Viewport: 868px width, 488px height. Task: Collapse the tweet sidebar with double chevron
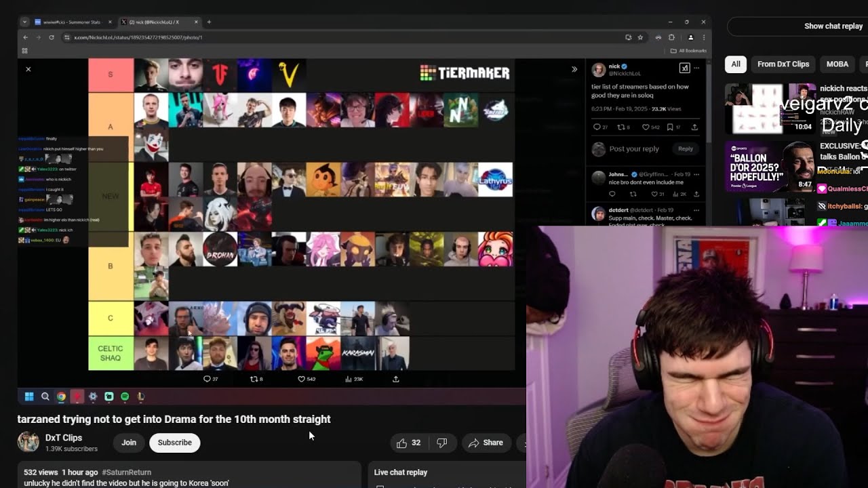pyautogui.click(x=574, y=69)
